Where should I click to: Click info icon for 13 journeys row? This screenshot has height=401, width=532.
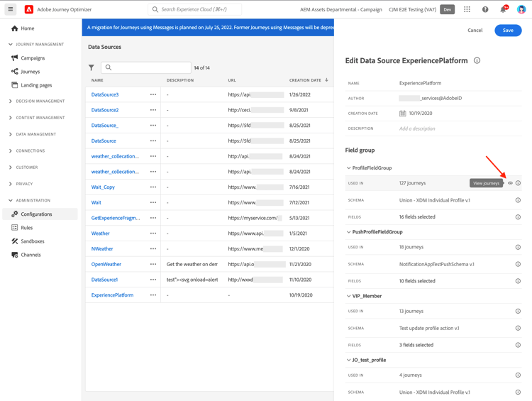518,311
